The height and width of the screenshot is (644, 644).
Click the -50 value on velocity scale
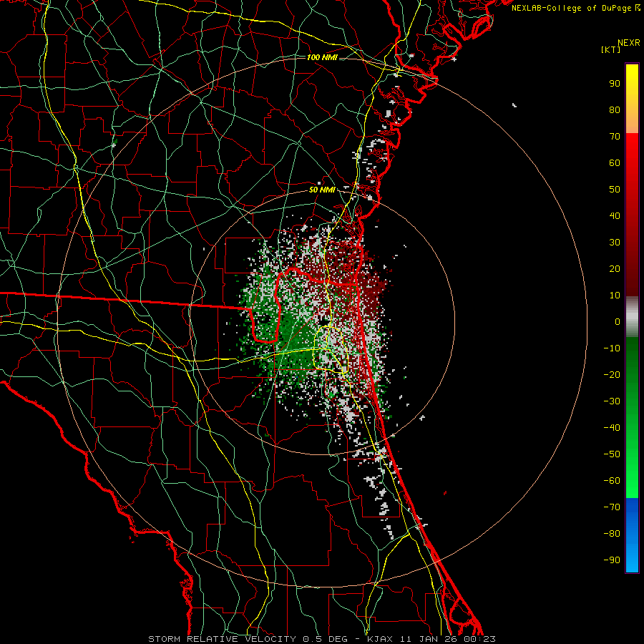pyautogui.click(x=612, y=454)
